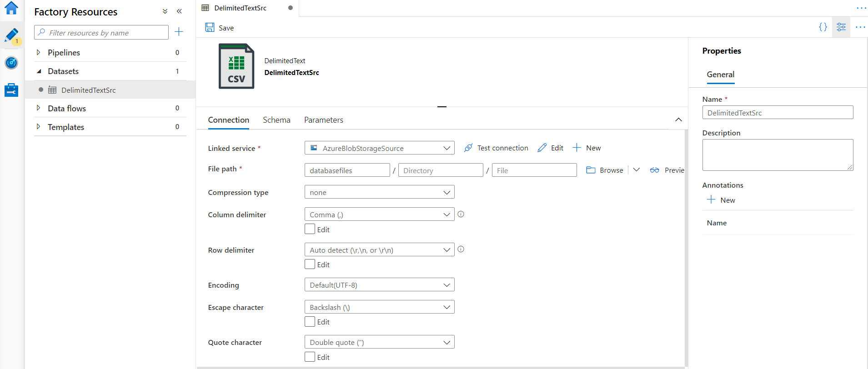
Task: Enable Edit checkbox under Column delimiter
Action: coord(310,229)
